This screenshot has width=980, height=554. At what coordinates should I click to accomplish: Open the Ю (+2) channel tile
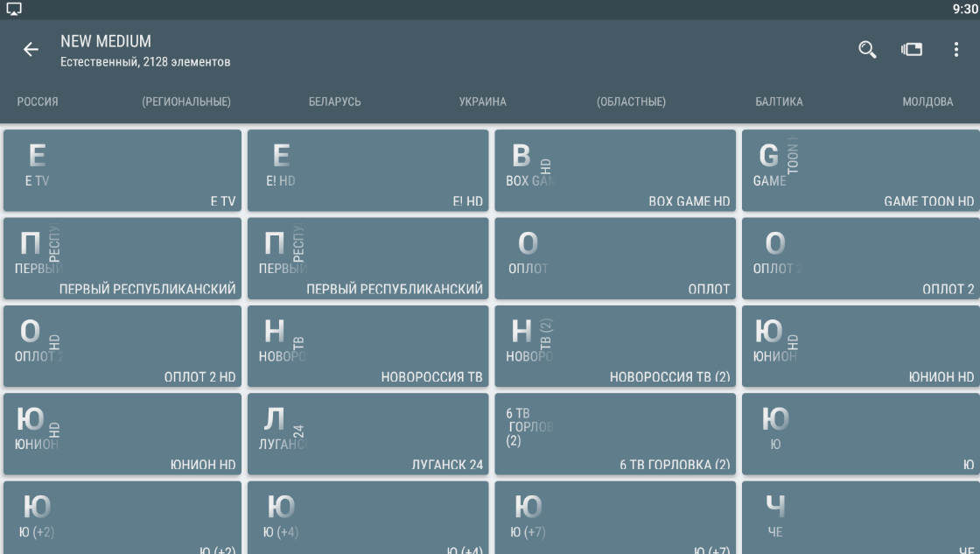tap(122, 518)
